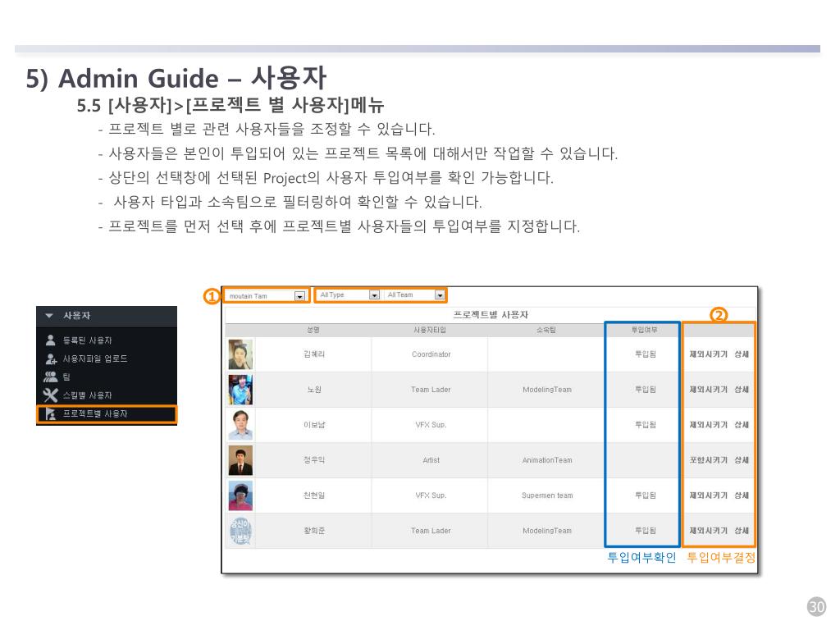This screenshot has height=630, width=840.
Task: Click 투입됨 status in 황희준's row
Action: click(645, 531)
